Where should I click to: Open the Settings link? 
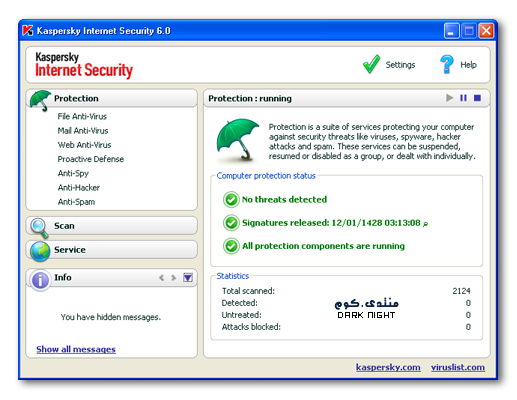point(400,65)
